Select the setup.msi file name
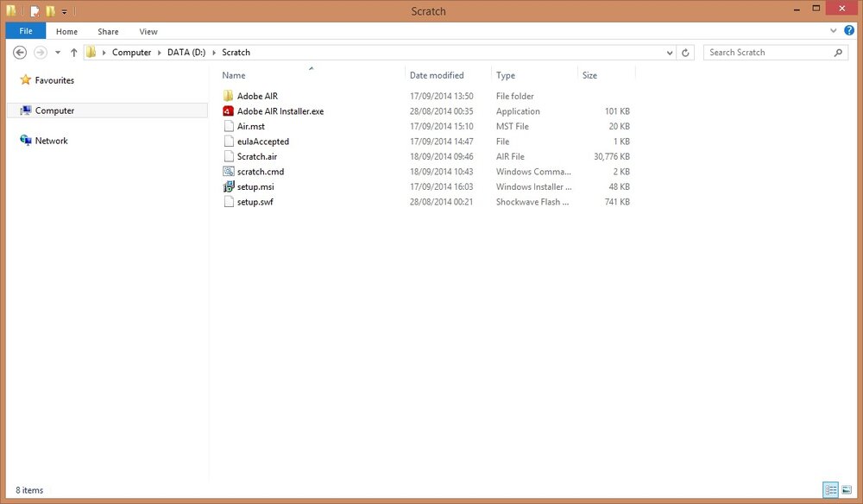This screenshot has width=863, height=504. 255,186
